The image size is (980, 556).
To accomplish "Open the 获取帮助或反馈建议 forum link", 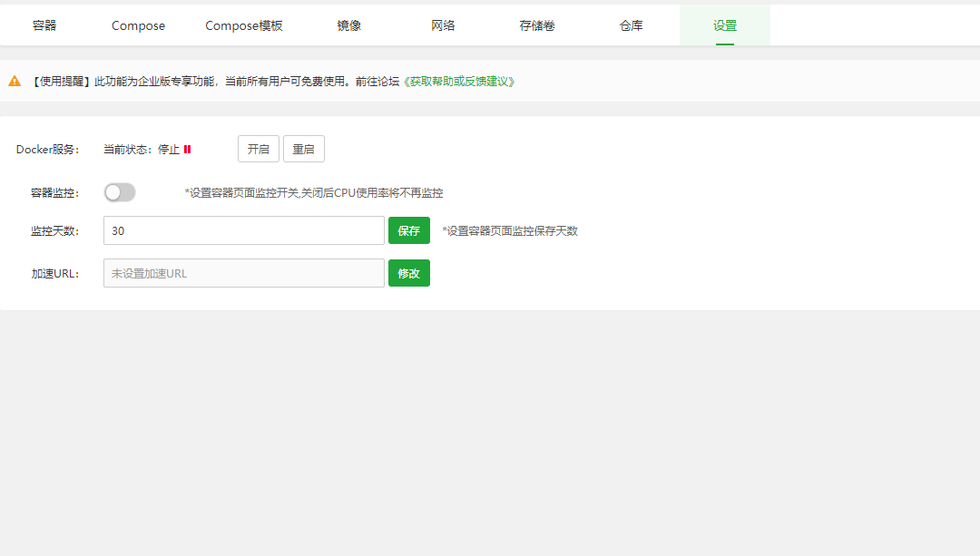I will coord(459,82).
